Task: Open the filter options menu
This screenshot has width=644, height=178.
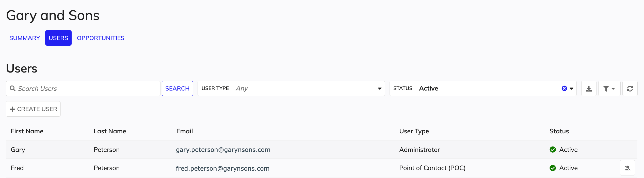Action: click(609, 88)
